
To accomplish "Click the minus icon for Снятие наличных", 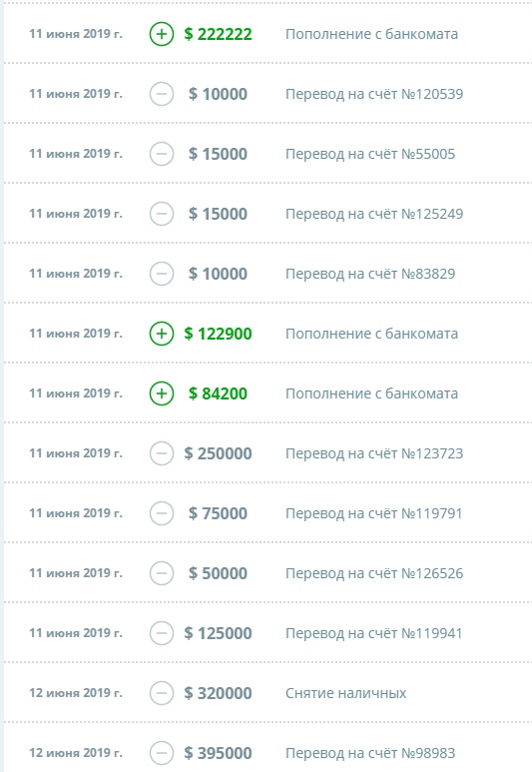I will pos(162,693).
